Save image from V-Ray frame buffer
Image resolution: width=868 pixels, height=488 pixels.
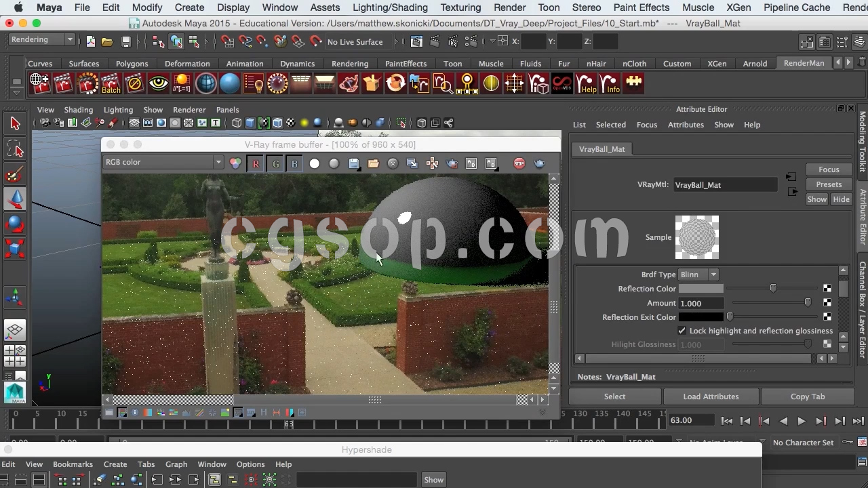(x=353, y=163)
